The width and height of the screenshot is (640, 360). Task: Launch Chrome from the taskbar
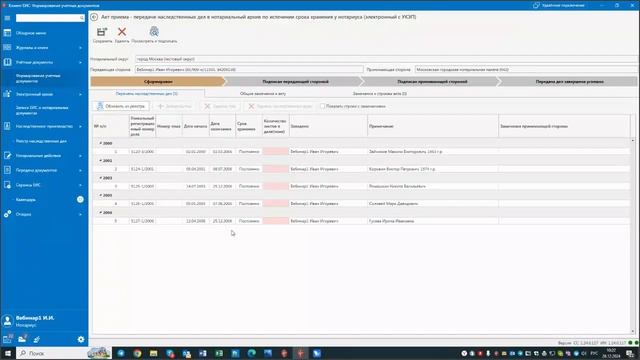click(x=138, y=353)
